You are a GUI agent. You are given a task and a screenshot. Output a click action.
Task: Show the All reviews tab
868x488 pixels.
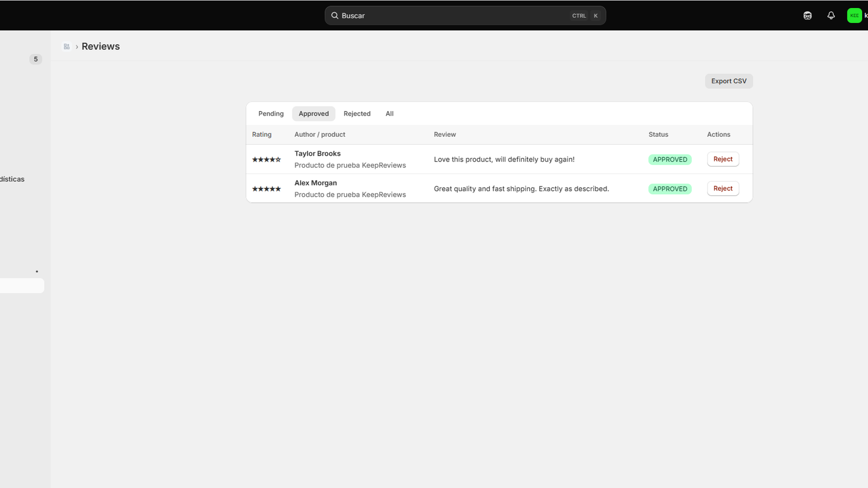390,114
